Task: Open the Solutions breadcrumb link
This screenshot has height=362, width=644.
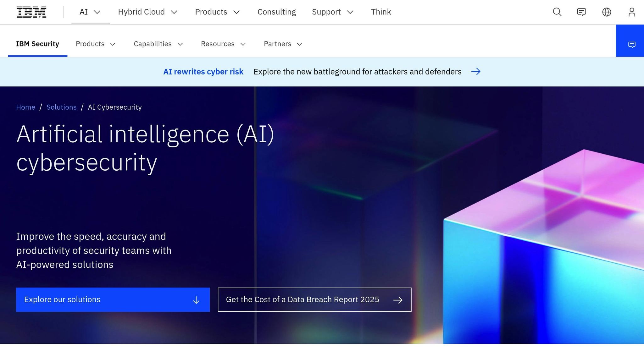Action: pyautogui.click(x=62, y=107)
